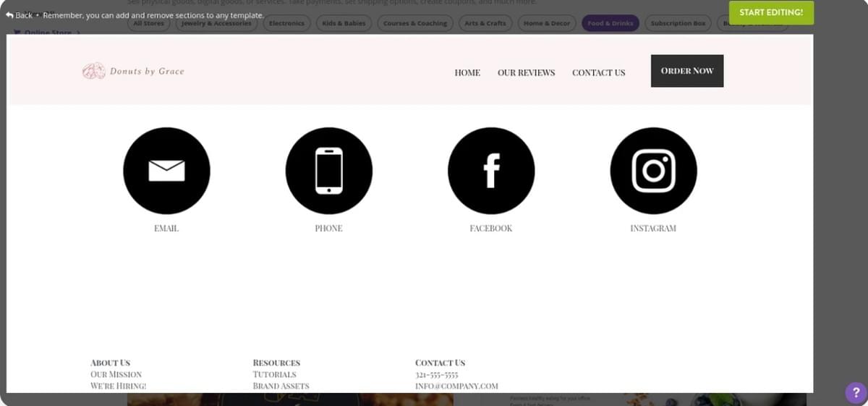This screenshot has width=868, height=406.
Task: Open Our Mission footer link
Action: point(116,375)
